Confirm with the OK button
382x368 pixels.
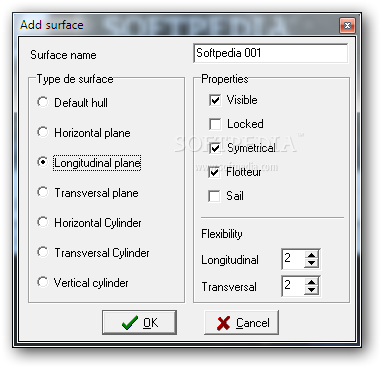[139, 323]
